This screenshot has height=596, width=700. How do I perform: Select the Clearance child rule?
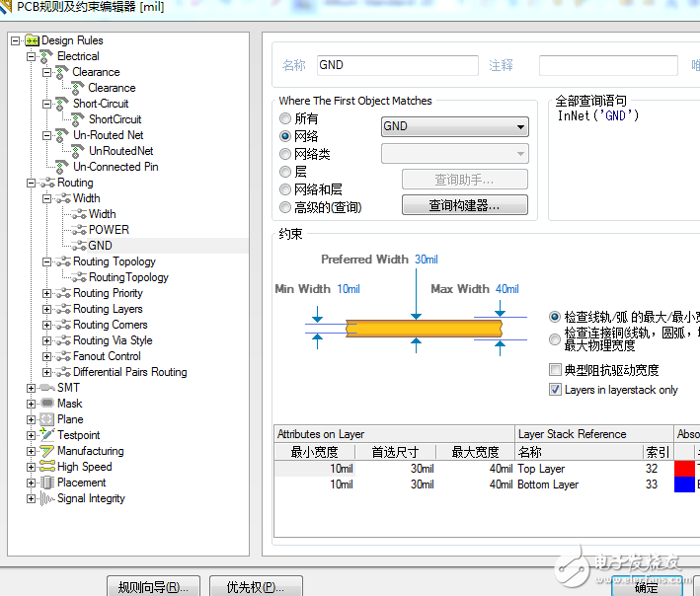pyautogui.click(x=112, y=88)
